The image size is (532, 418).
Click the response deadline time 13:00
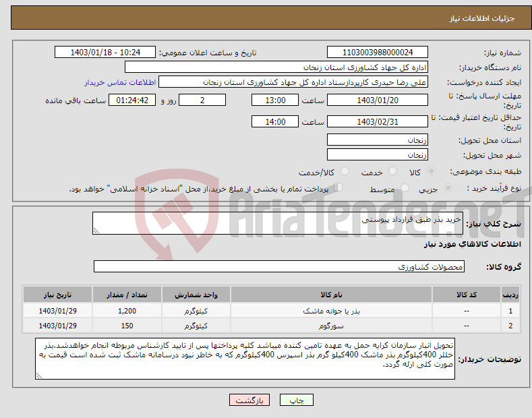(x=275, y=100)
